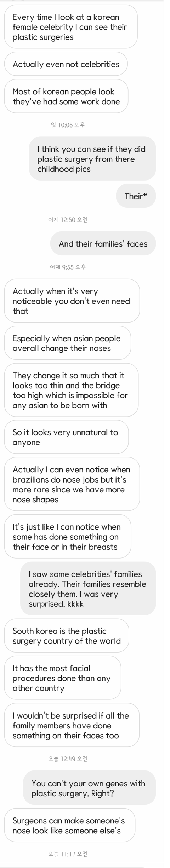Select the message about asian people changing noses

(68, 343)
